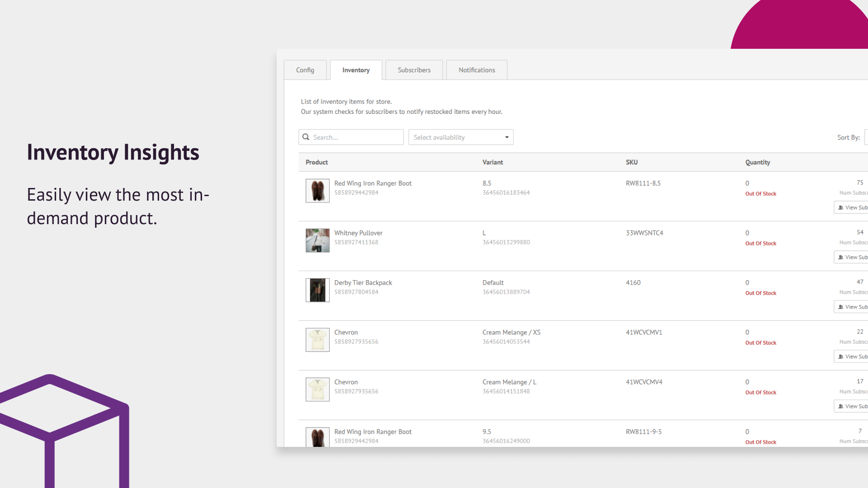Click the Whitney Pullover product image
868x488 pixels.
tap(317, 240)
